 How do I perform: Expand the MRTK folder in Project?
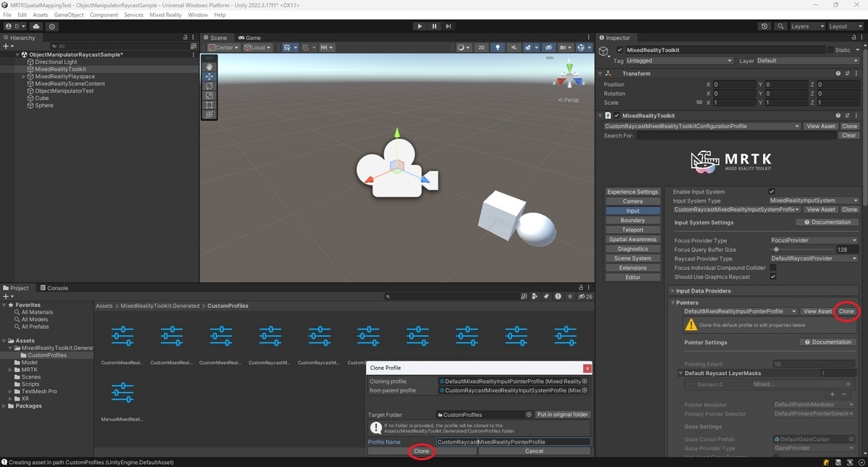(11, 370)
